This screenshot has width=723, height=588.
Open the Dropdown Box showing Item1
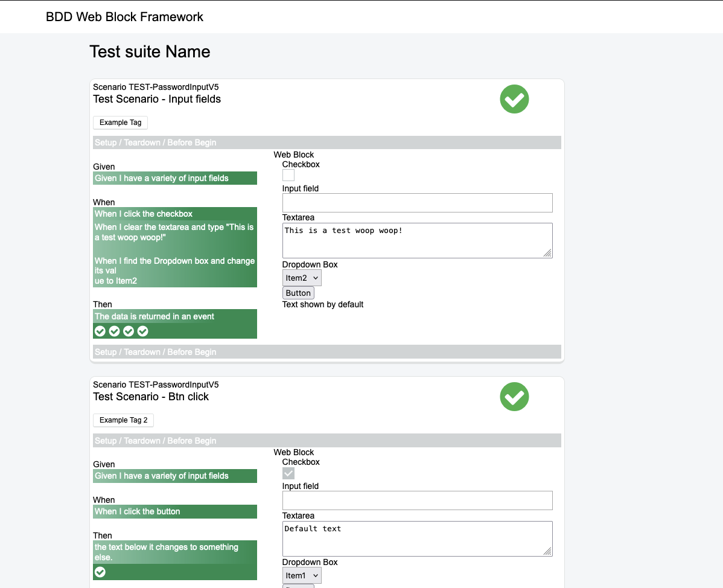click(302, 575)
